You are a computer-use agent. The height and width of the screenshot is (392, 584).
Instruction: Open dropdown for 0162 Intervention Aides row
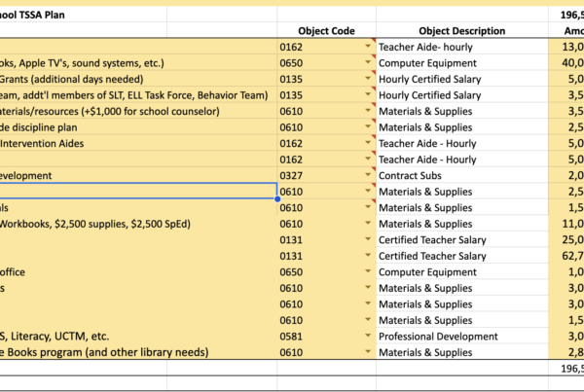pos(368,143)
